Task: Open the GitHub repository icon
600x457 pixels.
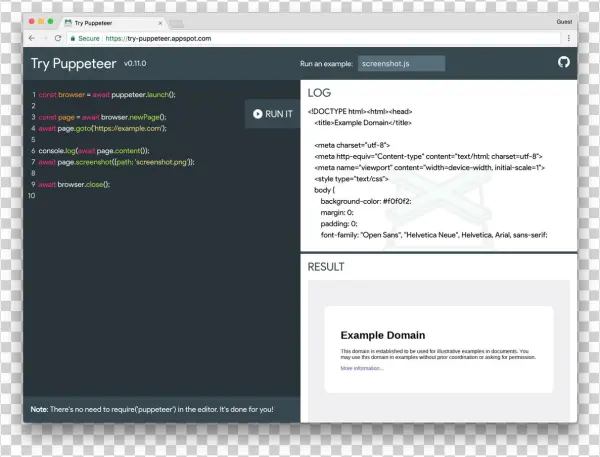Action: [x=563, y=63]
